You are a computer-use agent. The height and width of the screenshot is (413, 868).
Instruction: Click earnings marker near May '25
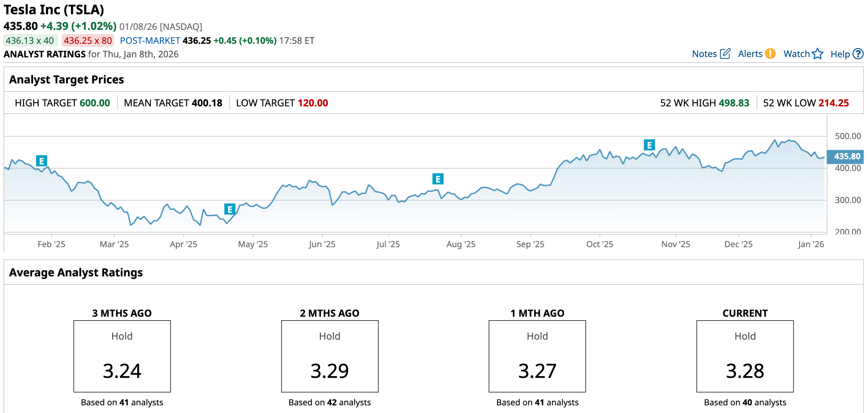(x=230, y=209)
